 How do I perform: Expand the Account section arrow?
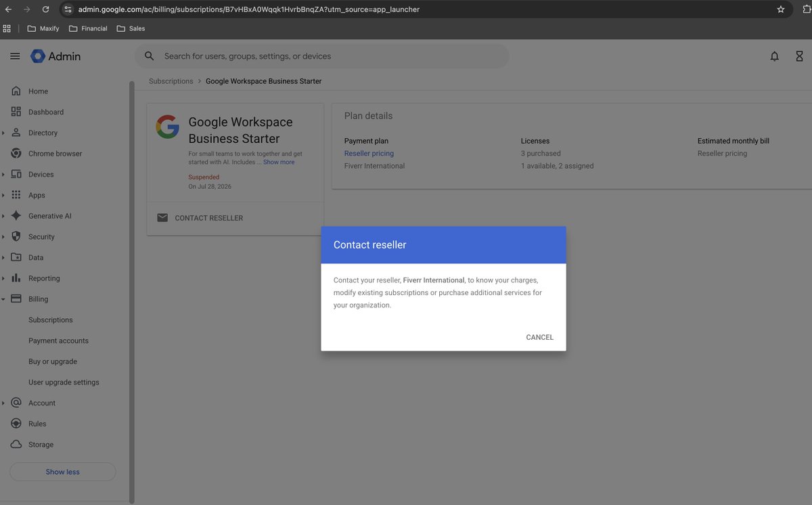(3, 403)
